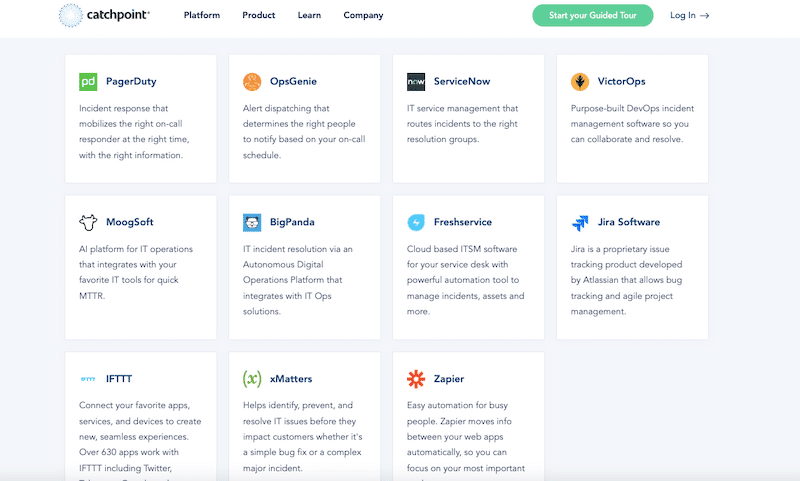Viewport: 800px width, 481px height.
Task: Open the IFTTT title link
Action: (x=119, y=378)
